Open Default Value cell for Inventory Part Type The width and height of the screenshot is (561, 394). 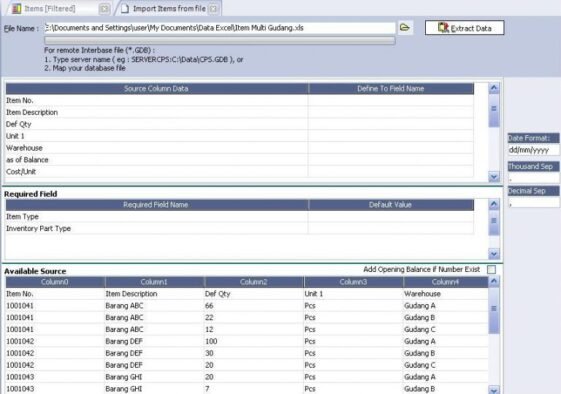click(391, 228)
